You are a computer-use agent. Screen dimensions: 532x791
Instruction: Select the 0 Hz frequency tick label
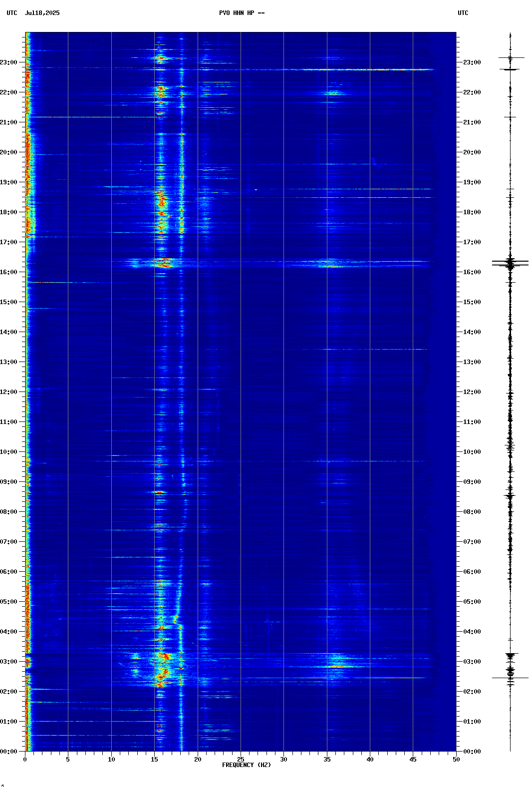[25, 760]
